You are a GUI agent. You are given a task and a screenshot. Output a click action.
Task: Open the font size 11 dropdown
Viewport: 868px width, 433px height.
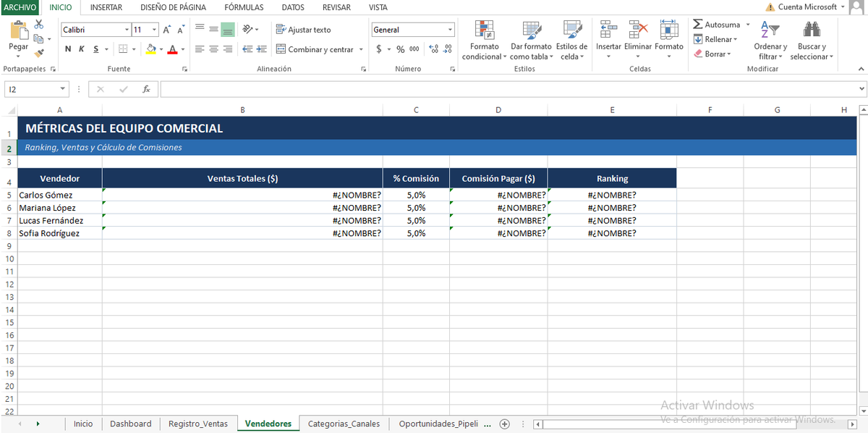(154, 30)
